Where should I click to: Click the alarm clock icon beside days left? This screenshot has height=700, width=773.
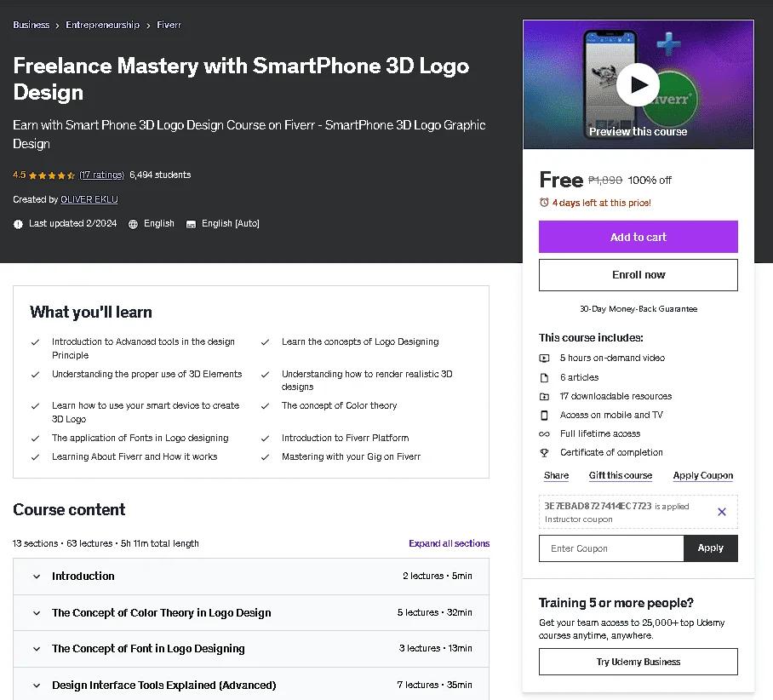tap(544, 203)
